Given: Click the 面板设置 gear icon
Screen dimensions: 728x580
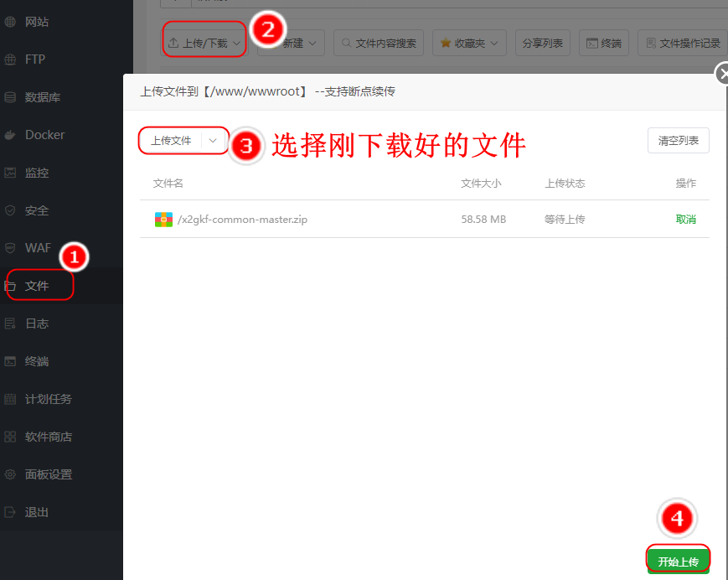Looking at the screenshot, I should 10,474.
